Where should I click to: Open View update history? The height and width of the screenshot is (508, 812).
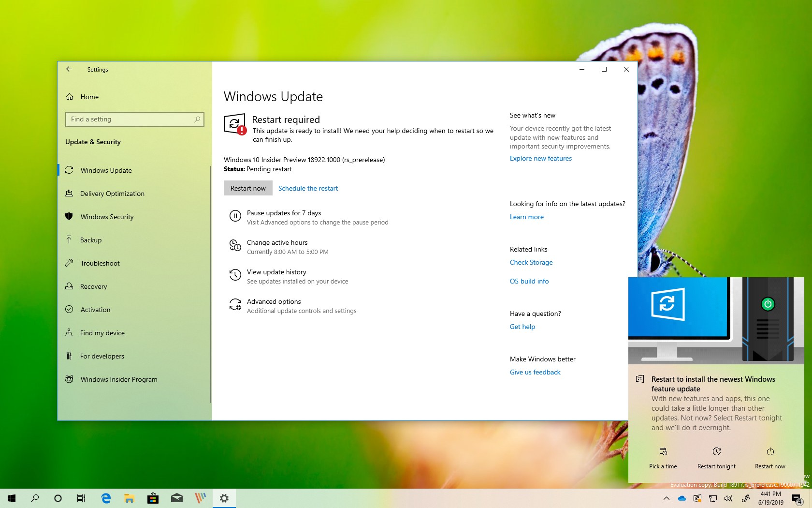coord(275,272)
